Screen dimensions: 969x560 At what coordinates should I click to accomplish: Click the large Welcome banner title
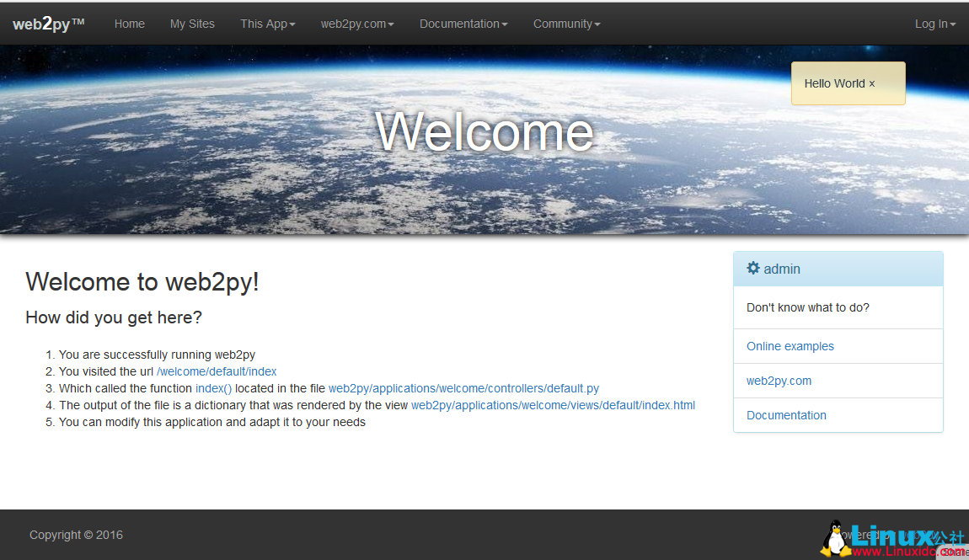click(x=484, y=131)
